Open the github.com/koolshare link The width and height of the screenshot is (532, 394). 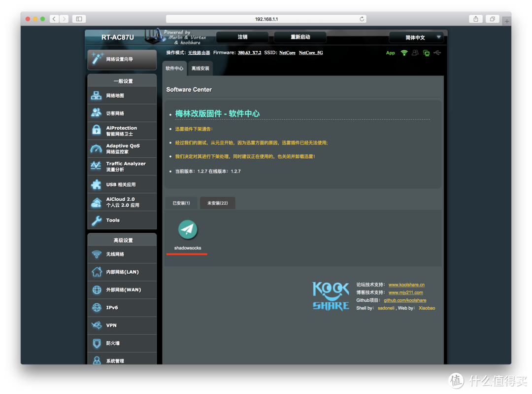(405, 300)
